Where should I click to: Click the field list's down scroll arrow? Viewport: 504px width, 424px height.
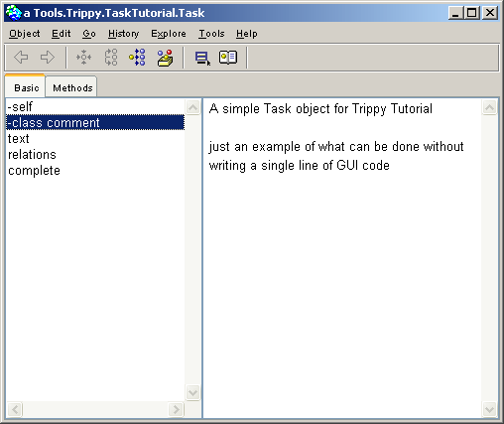(192, 392)
